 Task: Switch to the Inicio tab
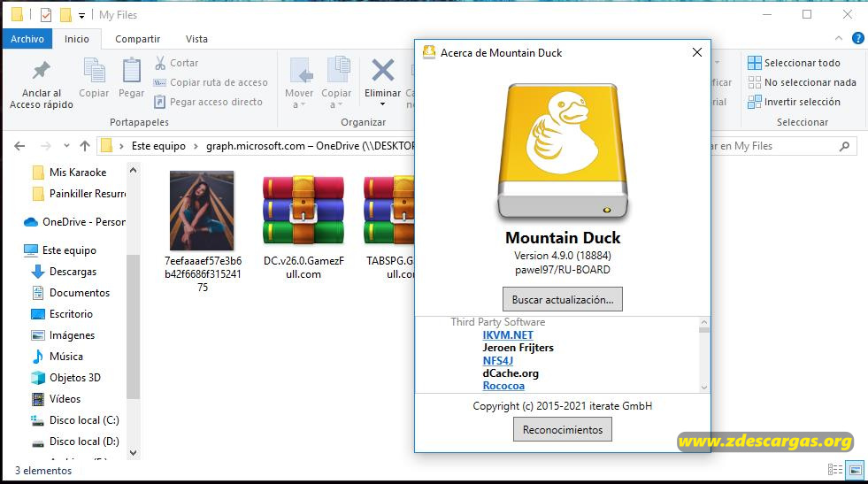(76, 39)
